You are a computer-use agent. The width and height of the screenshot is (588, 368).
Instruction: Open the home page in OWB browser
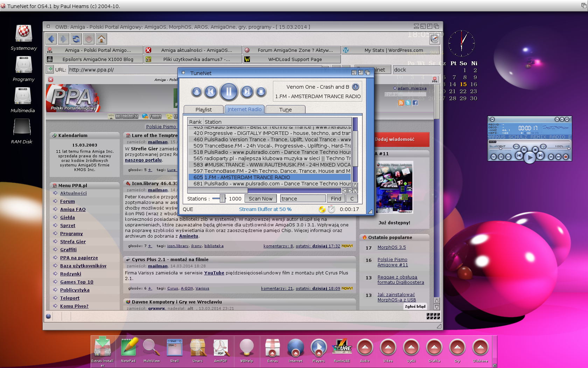click(x=101, y=39)
